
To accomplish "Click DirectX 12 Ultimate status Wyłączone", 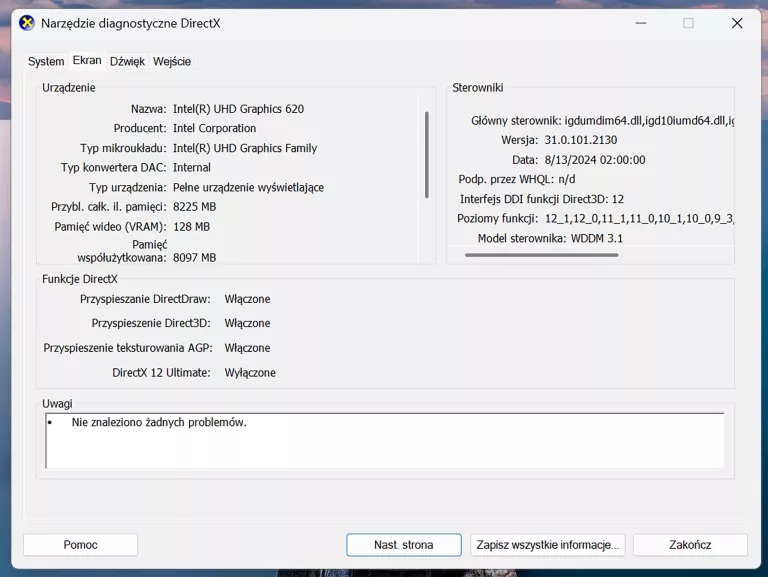I will 250,373.
